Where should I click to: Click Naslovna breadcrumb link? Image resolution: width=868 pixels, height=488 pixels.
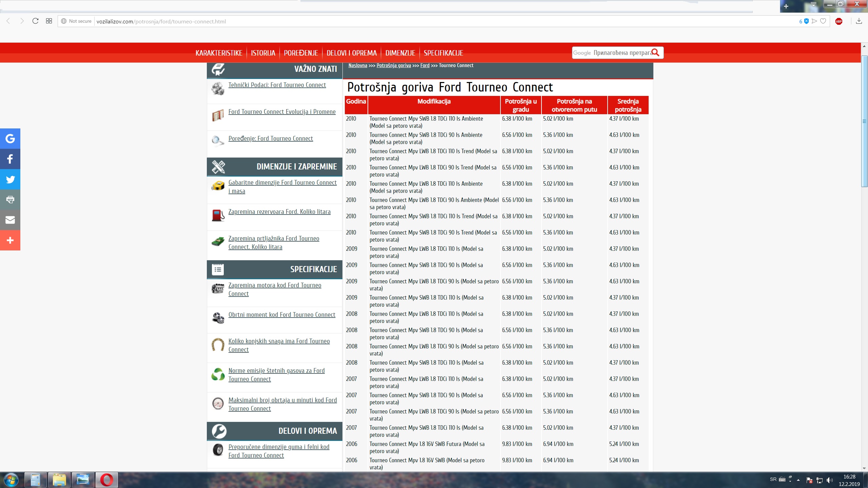click(358, 65)
